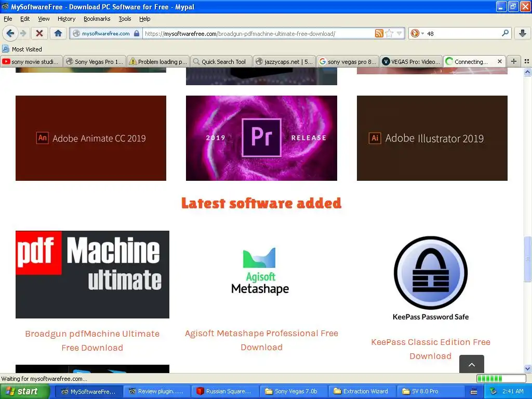Open the History menu
The width and height of the screenshot is (532, 399).
point(66,19)
